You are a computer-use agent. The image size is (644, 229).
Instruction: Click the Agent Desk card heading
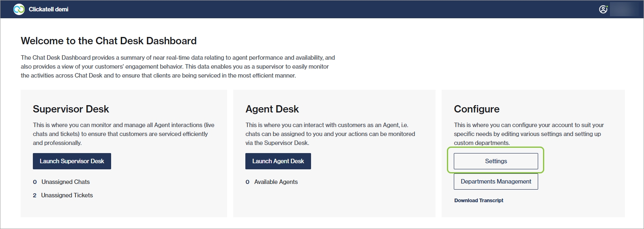[272, 109]
